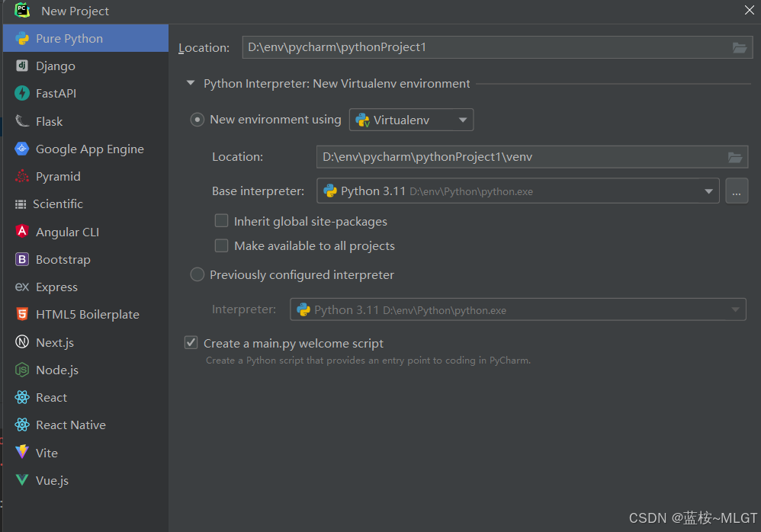Choose the Express project type
Viewport: 761px width, 532px height.
[85, 287]
